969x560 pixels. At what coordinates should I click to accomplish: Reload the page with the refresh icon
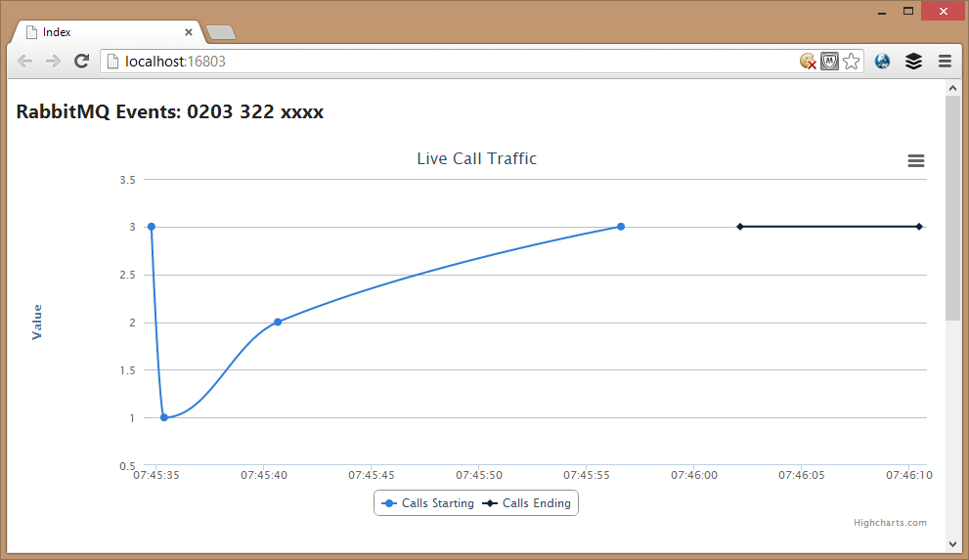[81, 62]
